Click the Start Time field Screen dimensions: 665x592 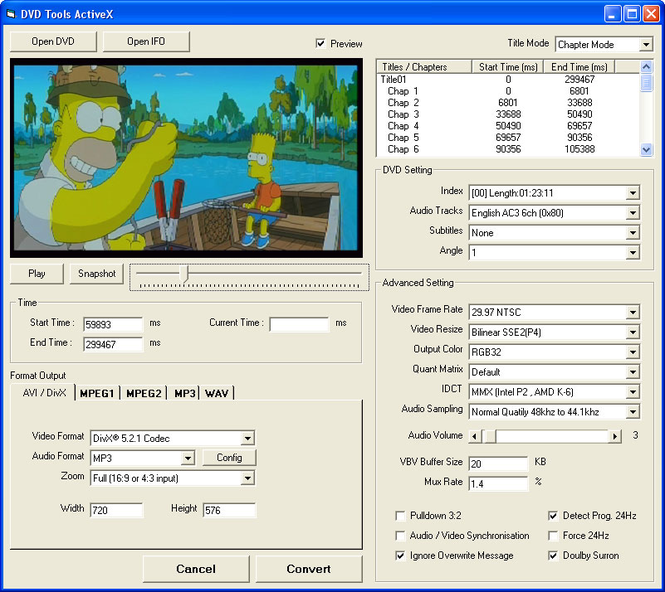point(113,324)
